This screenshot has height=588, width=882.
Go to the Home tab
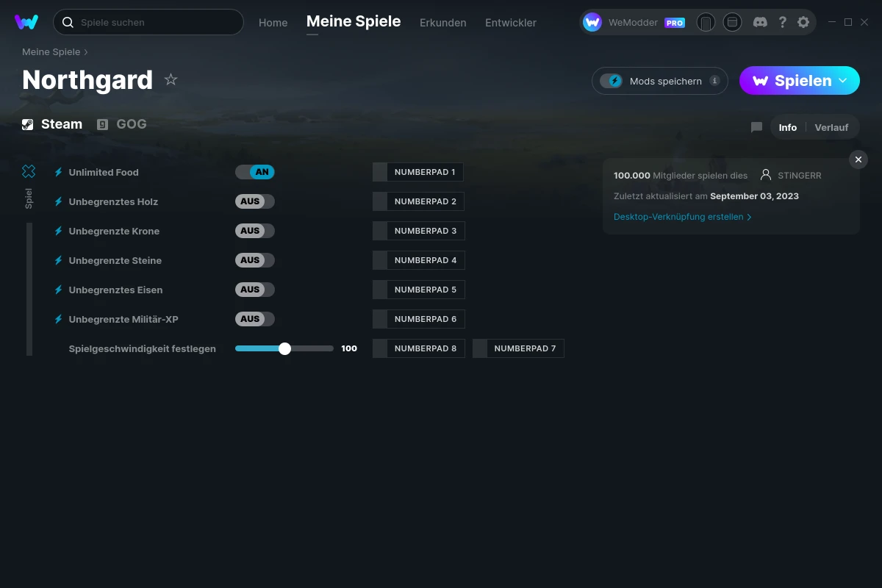pyautogui.click(x=273, y=23)
